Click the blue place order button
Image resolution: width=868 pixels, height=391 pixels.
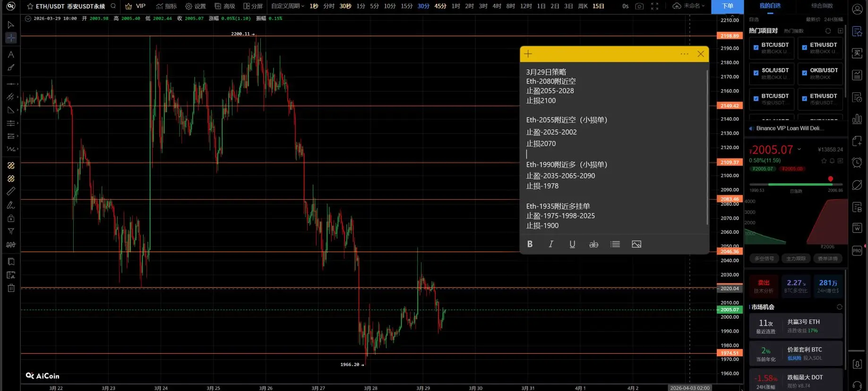[727, 7]
